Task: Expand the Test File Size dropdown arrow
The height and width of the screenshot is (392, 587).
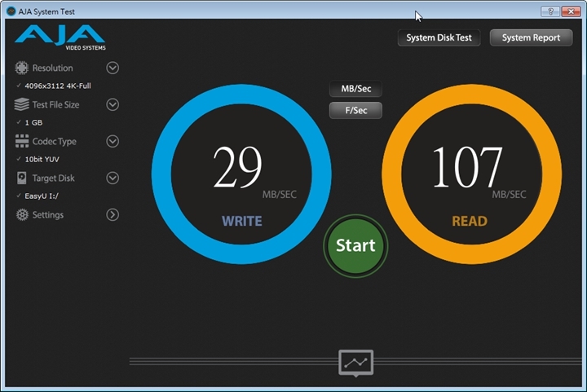Action: 113,104
